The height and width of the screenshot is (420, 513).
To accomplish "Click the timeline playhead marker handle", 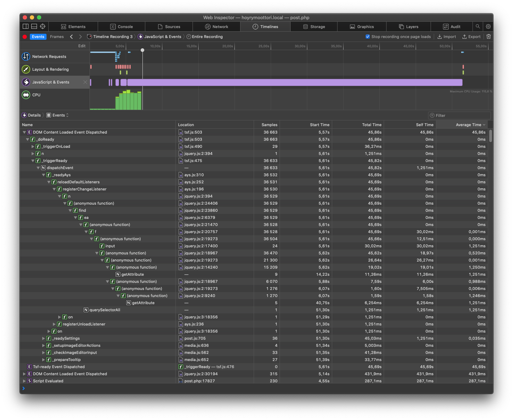I will (142, 50).
